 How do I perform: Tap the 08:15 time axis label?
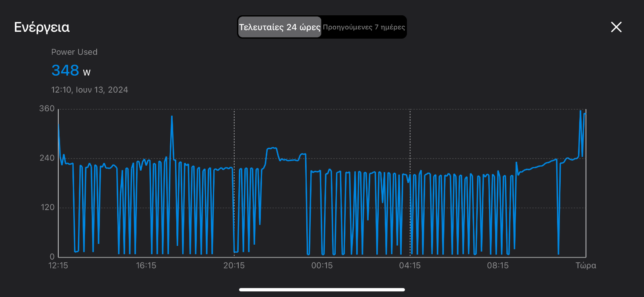coord(498,265)
